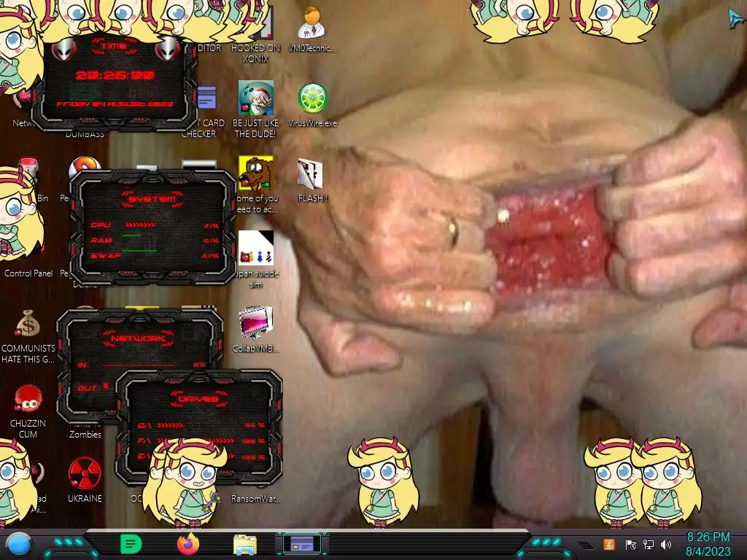Select the RansomWar... desktop icon label
747x560 pixels.
coord(256,499)
